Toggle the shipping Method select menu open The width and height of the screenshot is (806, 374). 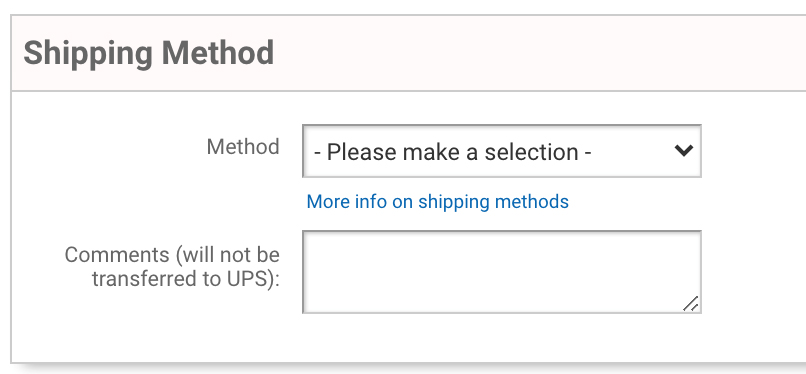tap(502, 151)
